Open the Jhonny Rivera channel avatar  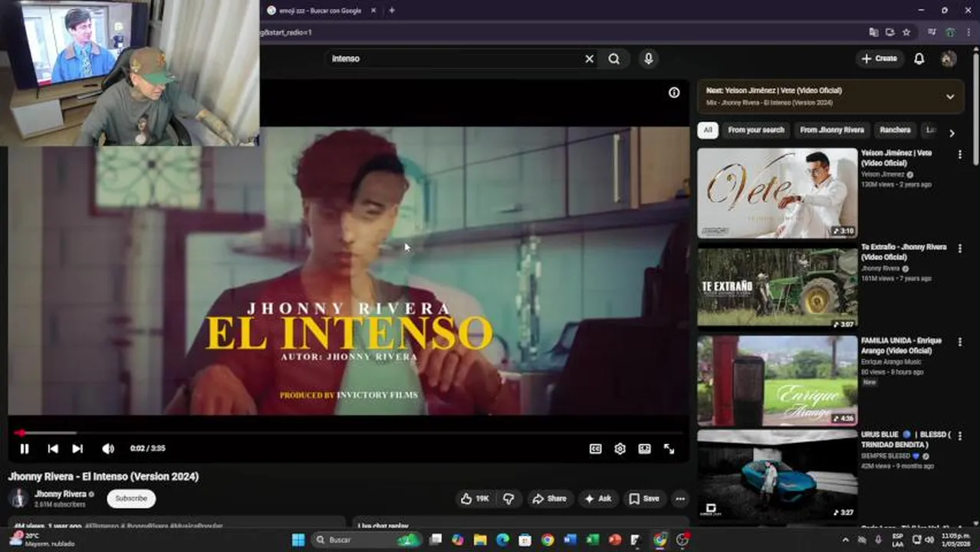point(18,498)
